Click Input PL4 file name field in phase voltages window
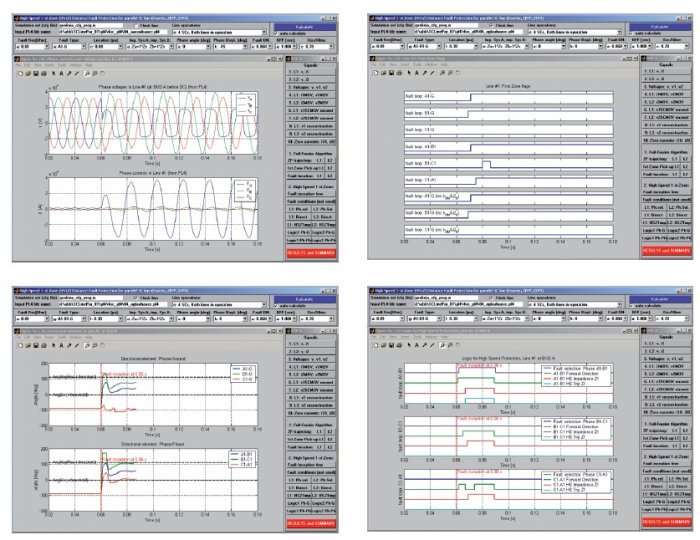This screenshot has height=540, width=700. 113,33
